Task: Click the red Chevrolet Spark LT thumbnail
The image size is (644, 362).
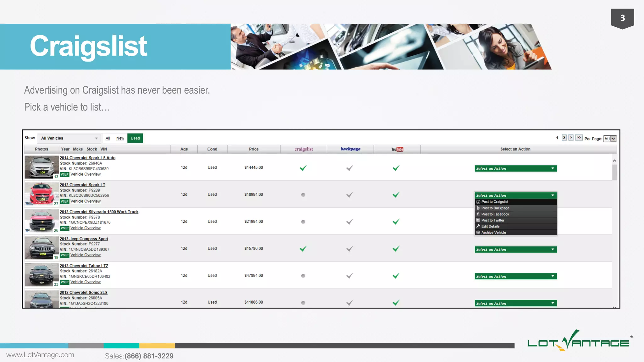Action: [41, 194]
